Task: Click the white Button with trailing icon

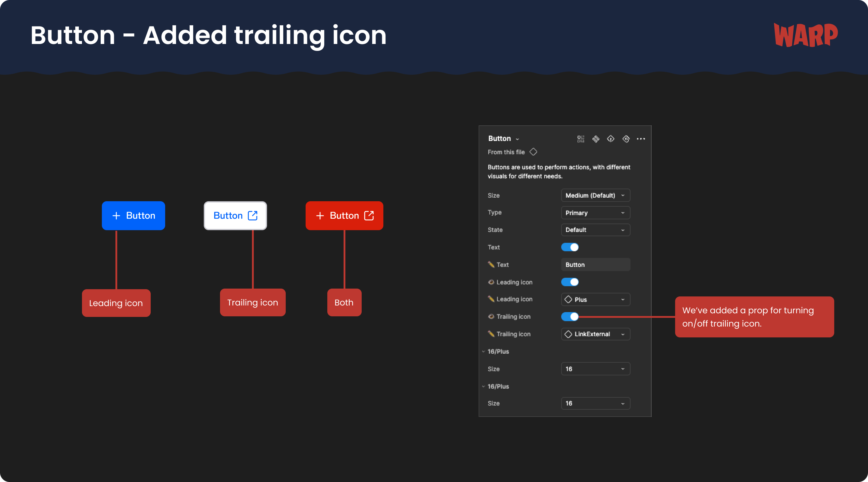Action: pos(235,216)
